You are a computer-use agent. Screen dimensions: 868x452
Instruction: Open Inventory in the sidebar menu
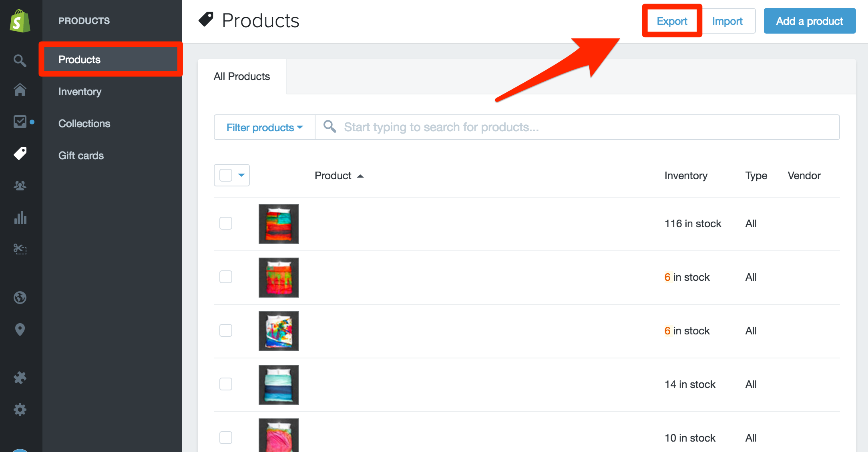click(x=80, y=92)
